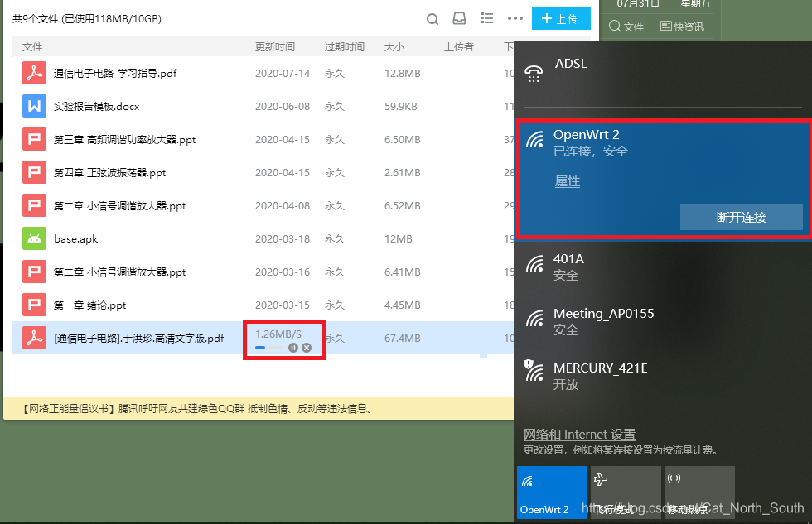Image resolution: width=812 pixels, height=524 pixels.
Task: Click the Android icon next to base.apk
Action: (x=34, y=238)
